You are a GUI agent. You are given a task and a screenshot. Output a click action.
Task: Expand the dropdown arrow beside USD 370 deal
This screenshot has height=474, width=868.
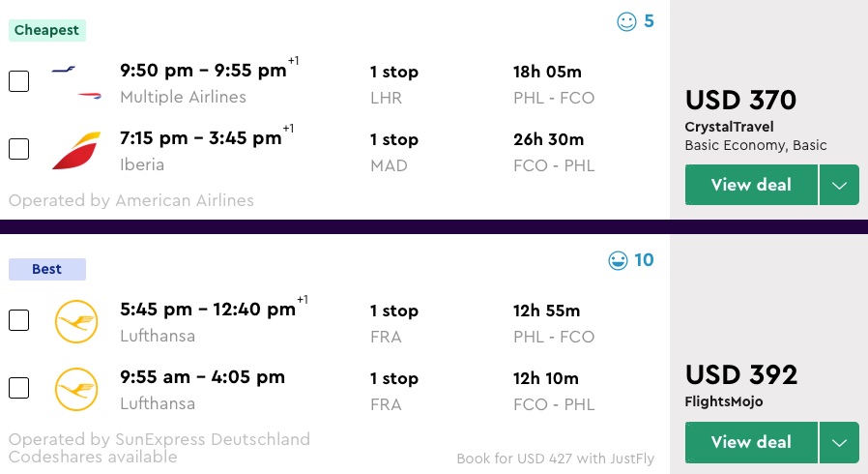(x=839, y=186)
